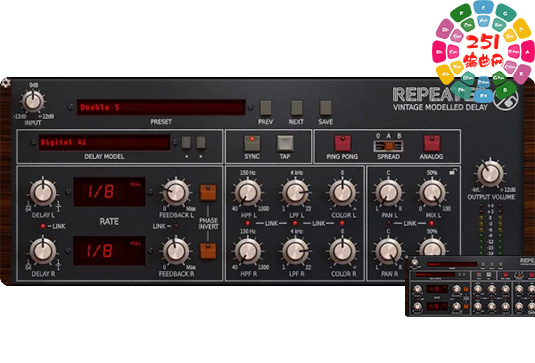Viewport: 535px width, 363px height.
Task: Click the output level meter
Action: [491, 229]
